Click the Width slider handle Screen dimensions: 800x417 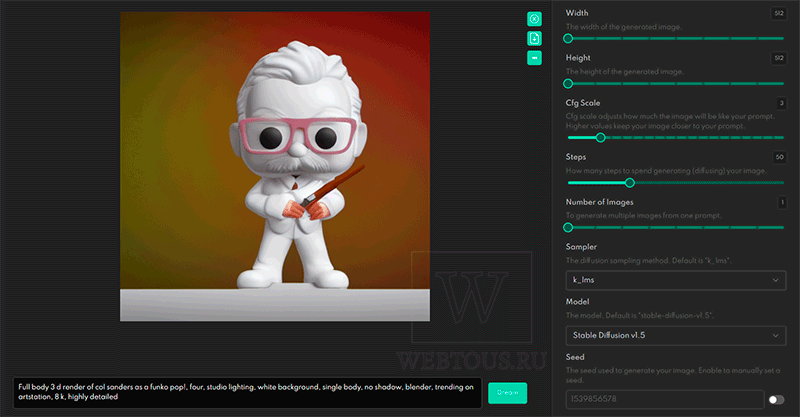coord(568,38)
